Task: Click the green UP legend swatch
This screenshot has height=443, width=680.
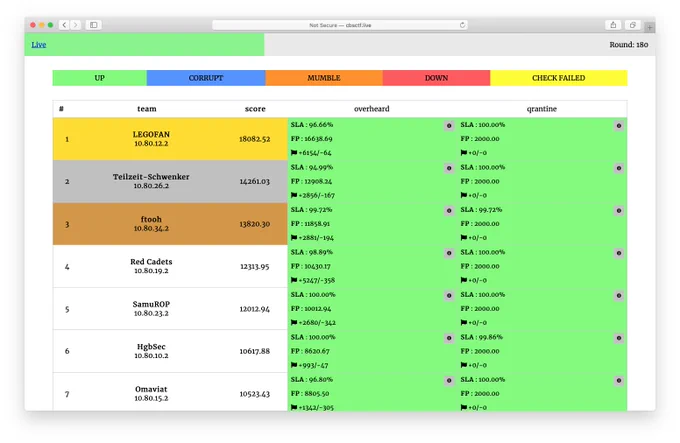Action: [x=100, y=78]
